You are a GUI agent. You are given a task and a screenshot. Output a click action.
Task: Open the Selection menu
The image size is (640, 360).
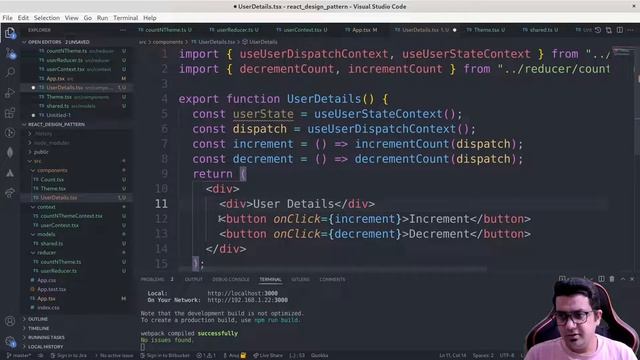pos(47,18)
